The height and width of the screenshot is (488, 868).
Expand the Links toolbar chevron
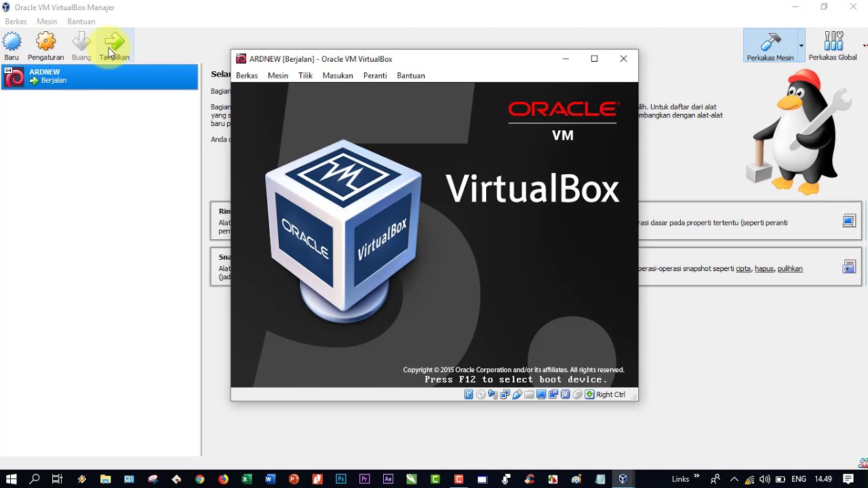696,477
